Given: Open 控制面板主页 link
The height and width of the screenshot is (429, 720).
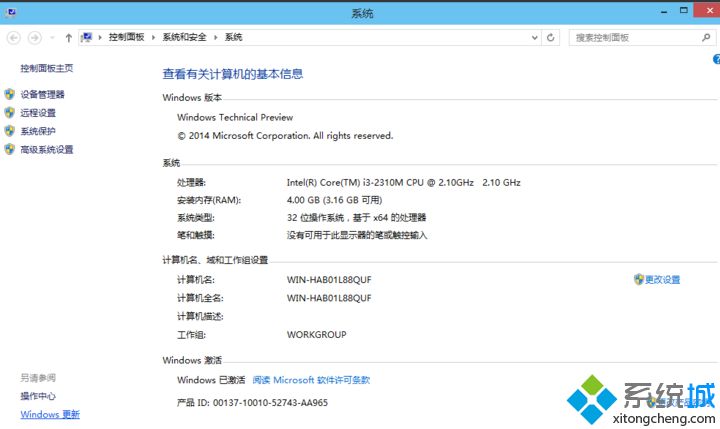Looking at the screenshot, I should pos(47,68).
